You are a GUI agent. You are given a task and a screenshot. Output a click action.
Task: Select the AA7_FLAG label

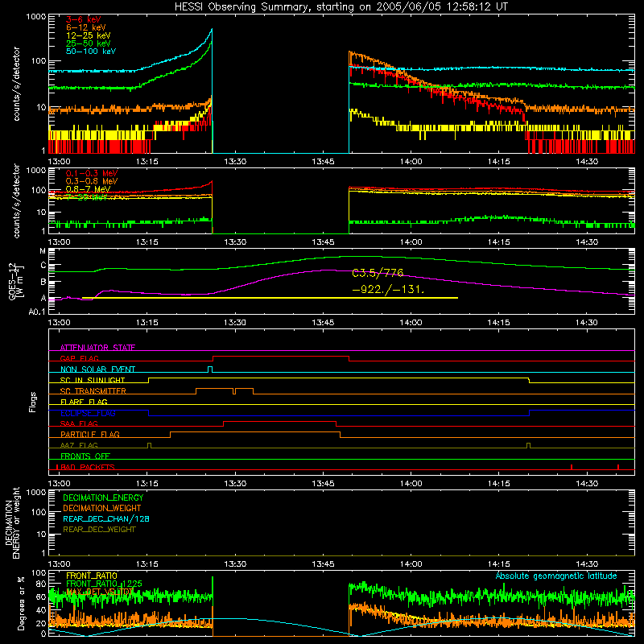(79, 445)
